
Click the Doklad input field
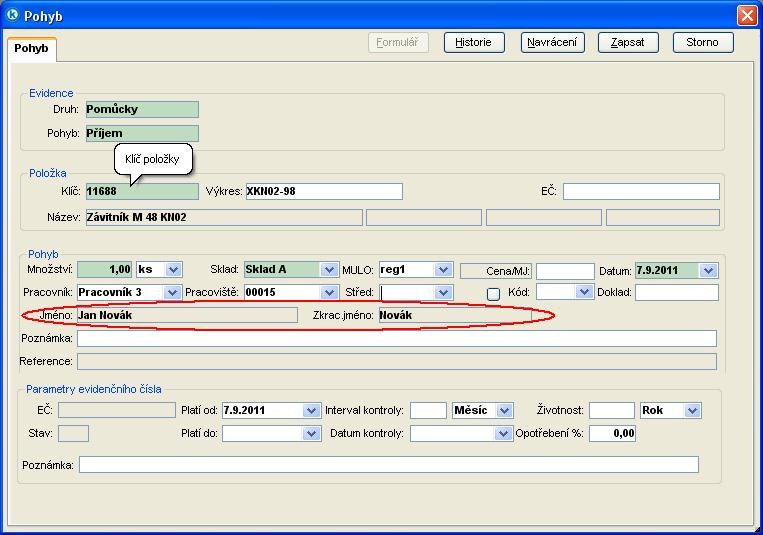(677, 292)
